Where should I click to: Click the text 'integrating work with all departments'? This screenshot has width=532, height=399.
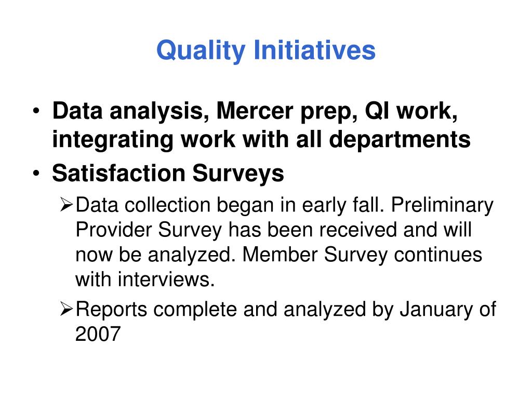pyautogui.click(x=261, y=140)
